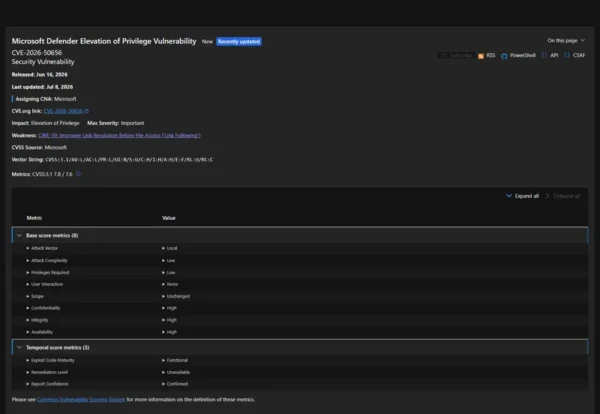Screen dimensions: 600x414
Task: Open the PowerShell GitHub icon link
Action: pyautogui.click(x=504, y=56)
